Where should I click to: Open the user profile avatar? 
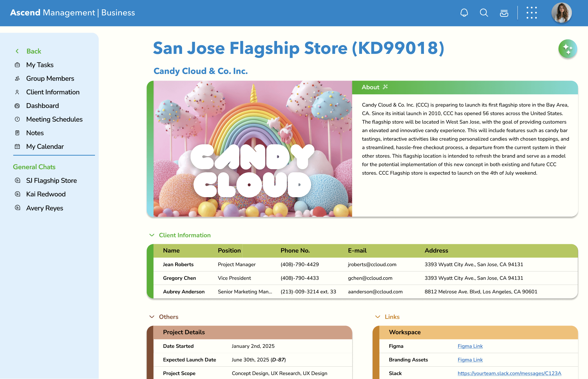pos(561,13)
